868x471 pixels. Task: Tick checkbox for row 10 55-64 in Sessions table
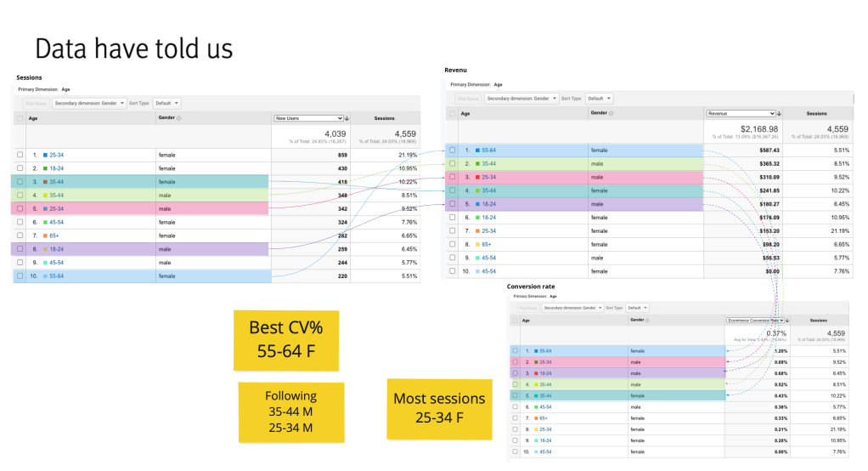coord(20,276)
